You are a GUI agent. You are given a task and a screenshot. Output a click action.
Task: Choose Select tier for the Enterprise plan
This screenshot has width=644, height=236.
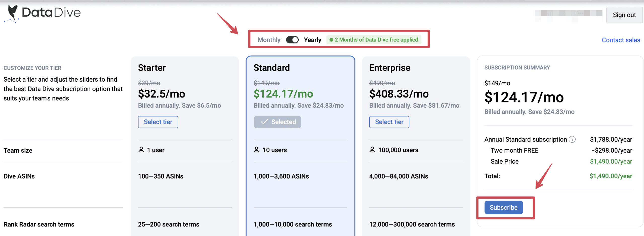(x=389, y=122)
